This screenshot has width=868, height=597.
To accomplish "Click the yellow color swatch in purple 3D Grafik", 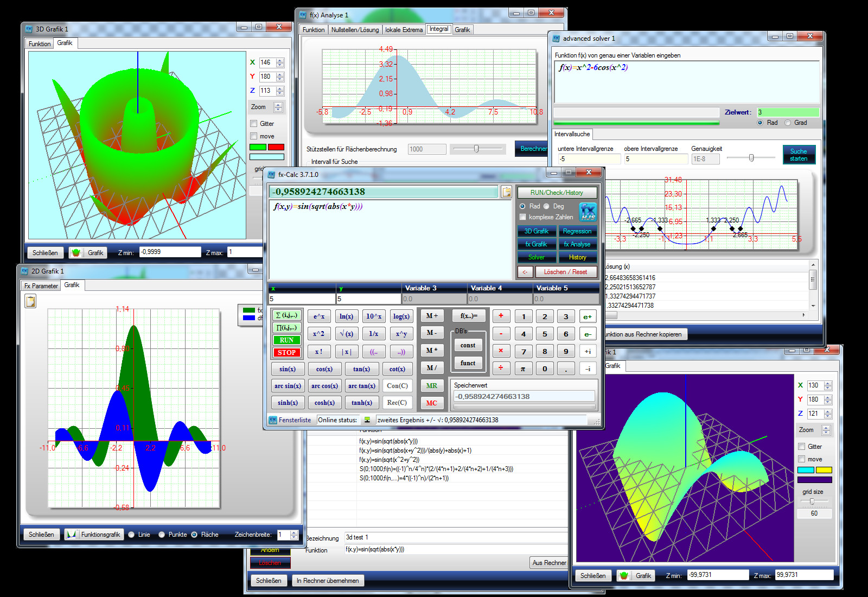I will pyautogui.click(x=824, y=470).
